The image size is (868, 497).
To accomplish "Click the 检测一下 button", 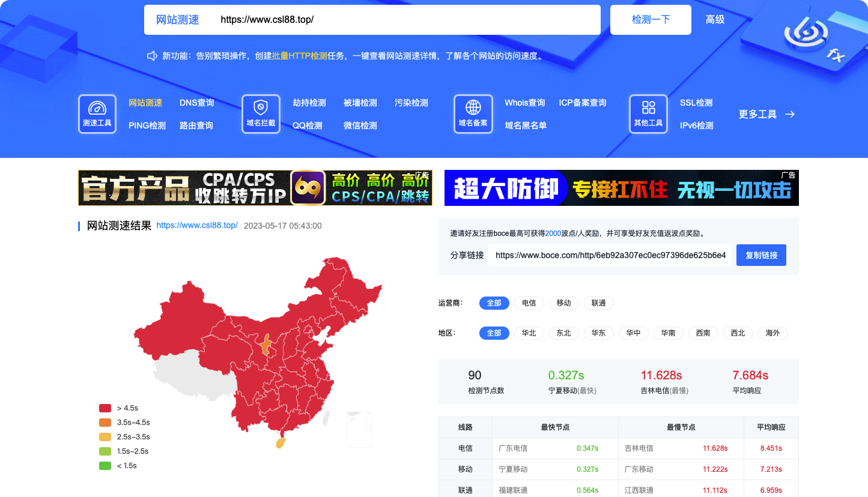I will (x=651, y=20).
